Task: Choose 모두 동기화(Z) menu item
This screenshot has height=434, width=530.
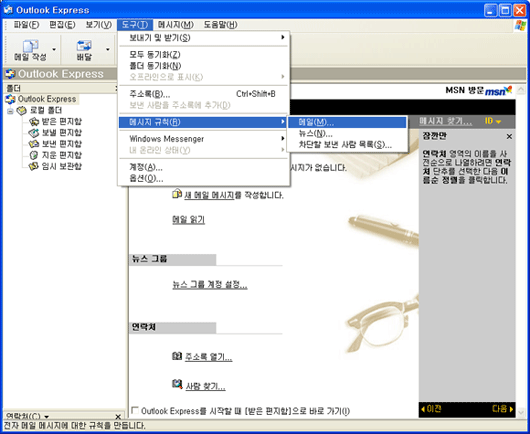Action: click(x=203, y=54)
